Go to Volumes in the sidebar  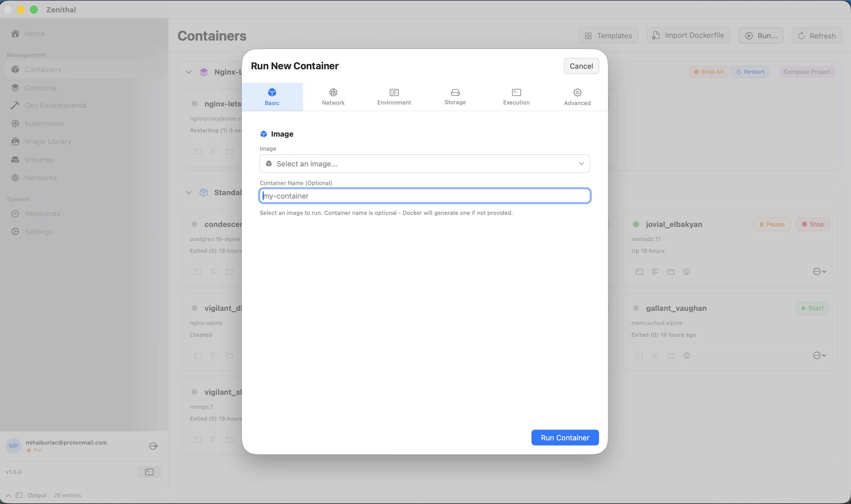(x=39, y=159)
